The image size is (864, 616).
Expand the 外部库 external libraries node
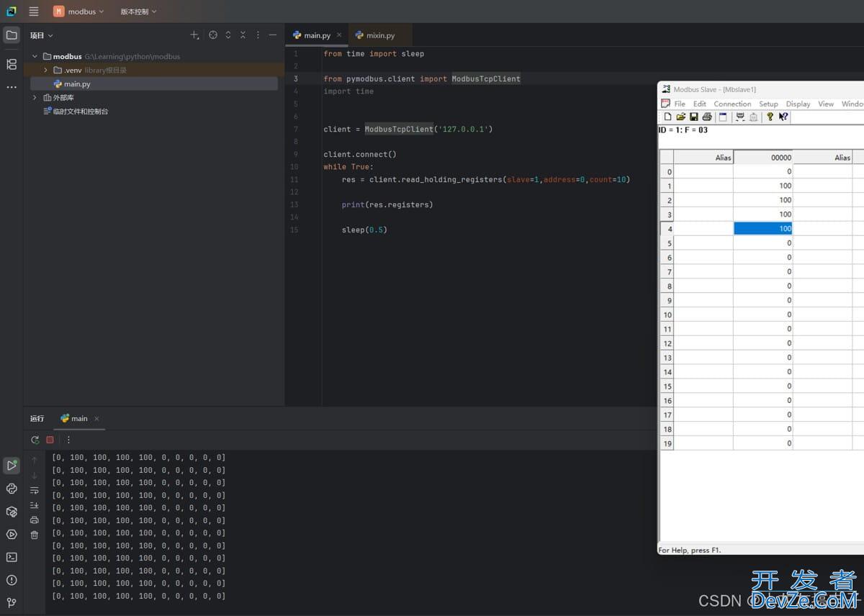click(x=35, y=97)
